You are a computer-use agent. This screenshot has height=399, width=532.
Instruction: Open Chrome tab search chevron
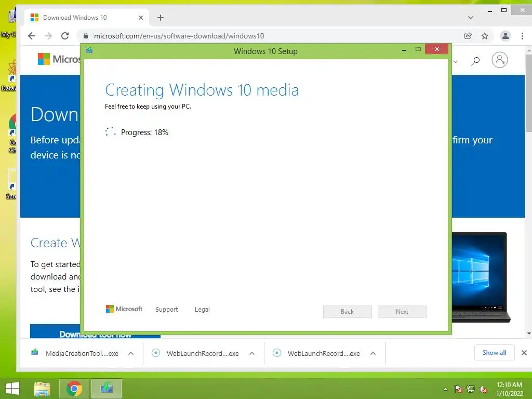[x=471, y=18]
